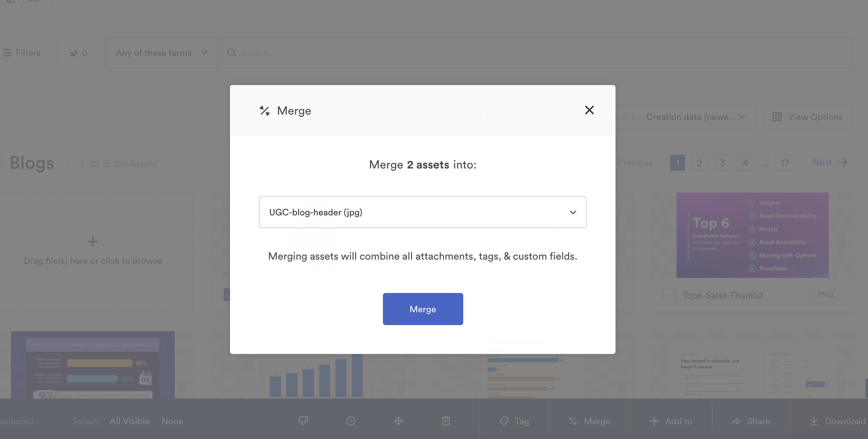The width and height of the screenshot is (868, 439).
Task: Click Add to in the bulk action bar
Action: tap(671, 421)
